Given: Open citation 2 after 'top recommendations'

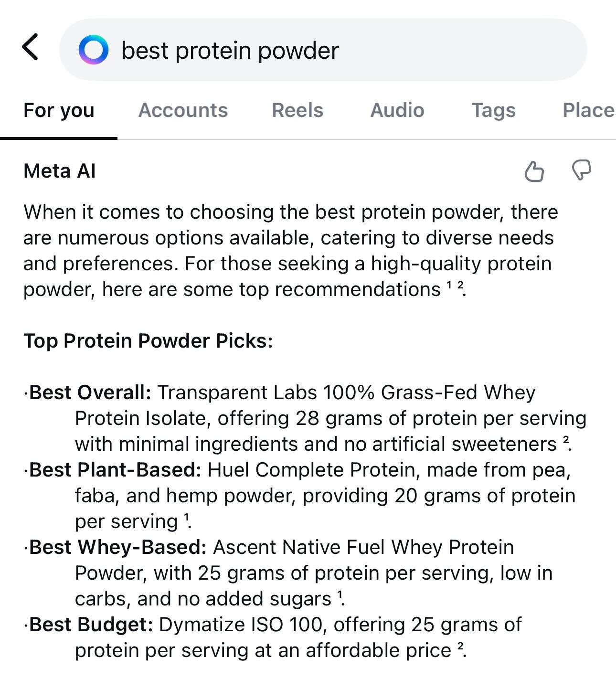Looking at the screenshot, I should [460, 286].
